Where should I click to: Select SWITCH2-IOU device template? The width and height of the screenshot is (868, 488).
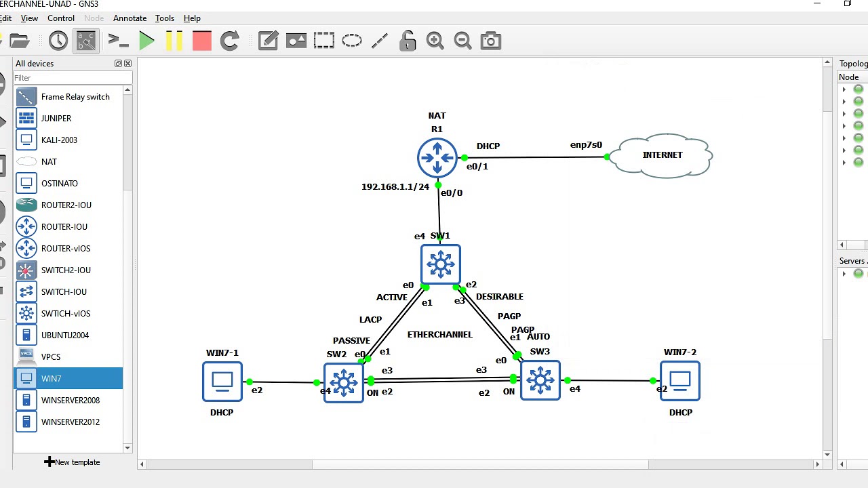click(68, 270)
